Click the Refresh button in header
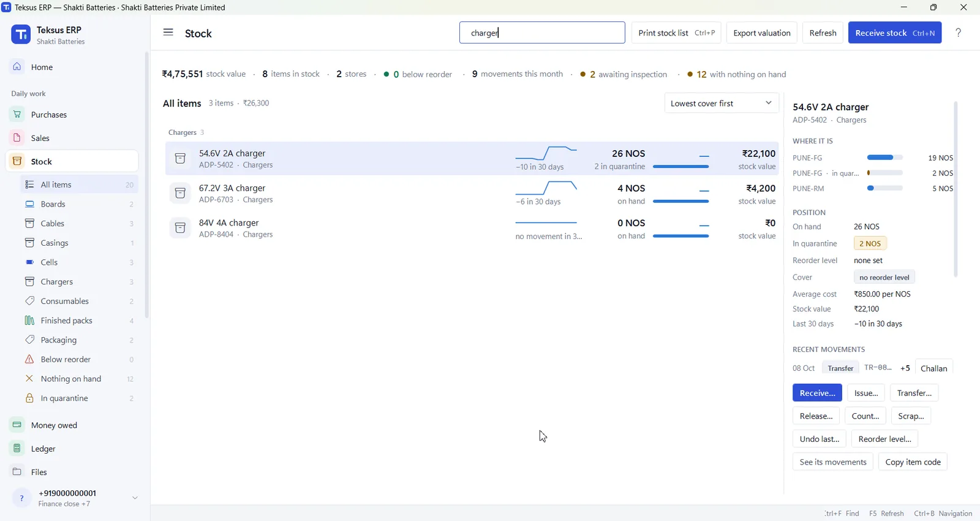This screenshot has height=521, width=980. click(x=823, y=33)
